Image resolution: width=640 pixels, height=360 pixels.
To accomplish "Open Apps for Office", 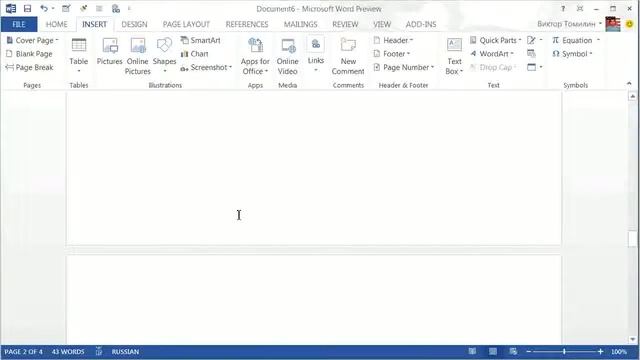I will click(x=255, y=56).
